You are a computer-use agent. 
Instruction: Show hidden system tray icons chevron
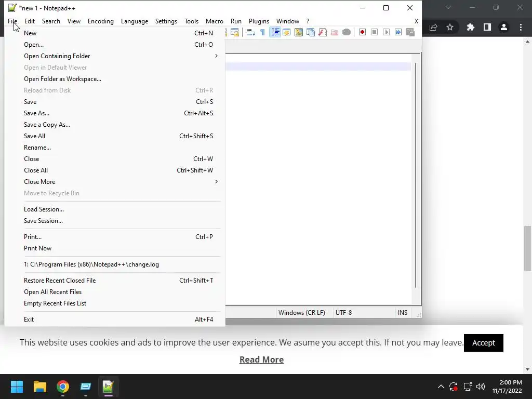click(x=441, y=387)
